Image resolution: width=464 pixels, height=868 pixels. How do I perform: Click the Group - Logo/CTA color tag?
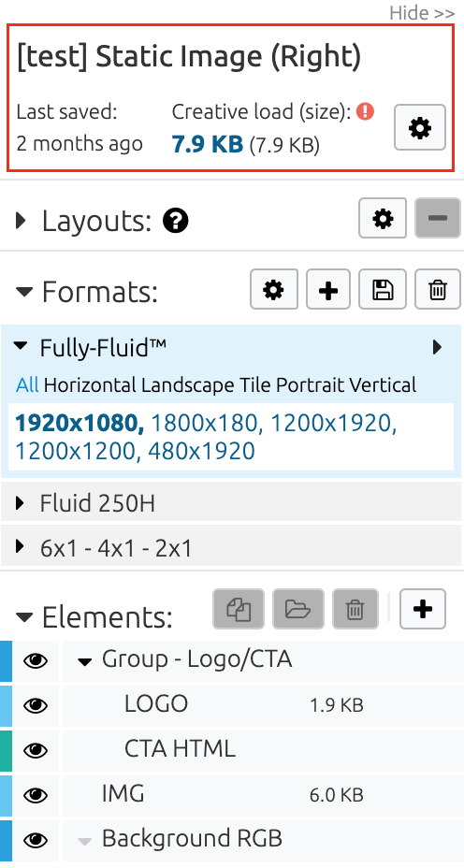pos(6,660)
